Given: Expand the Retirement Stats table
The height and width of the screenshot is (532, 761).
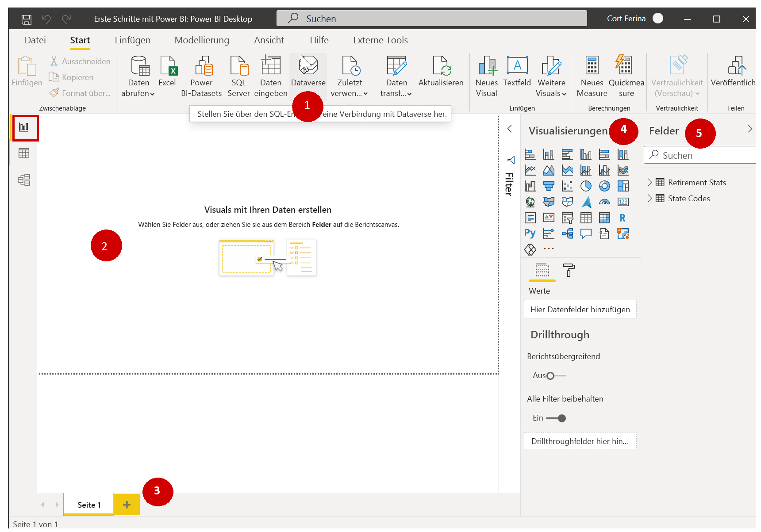Looking at the screenshot, I should coord(650,182).
